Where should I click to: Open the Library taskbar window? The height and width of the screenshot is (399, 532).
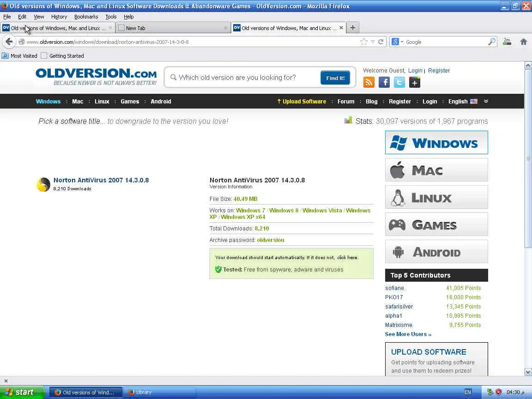click(159, 392)
